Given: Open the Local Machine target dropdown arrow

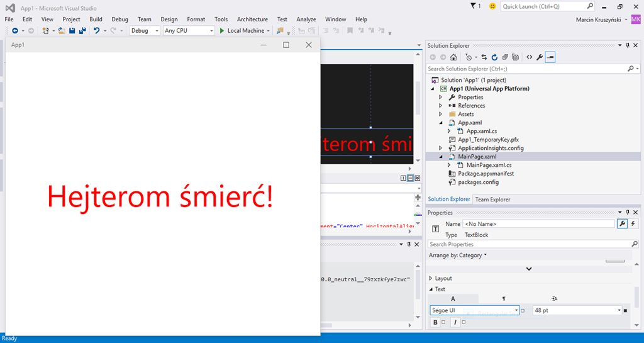Looking at the screenshot, I should 268,31.
